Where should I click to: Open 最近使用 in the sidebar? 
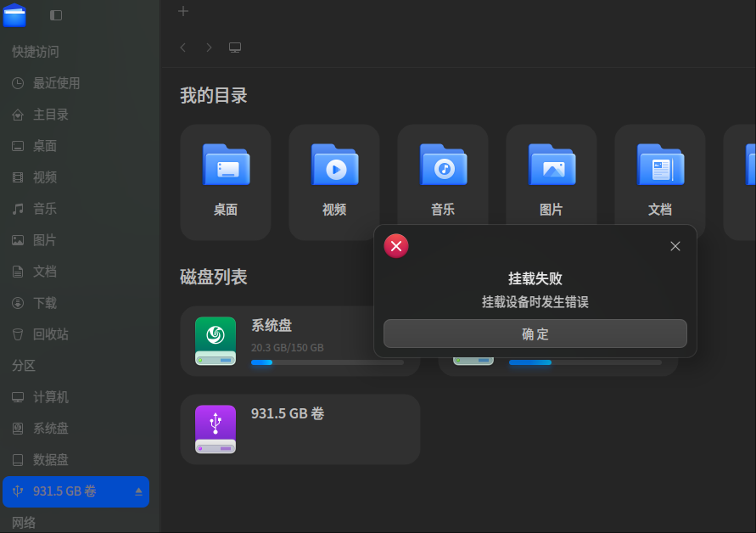point(76,83)
